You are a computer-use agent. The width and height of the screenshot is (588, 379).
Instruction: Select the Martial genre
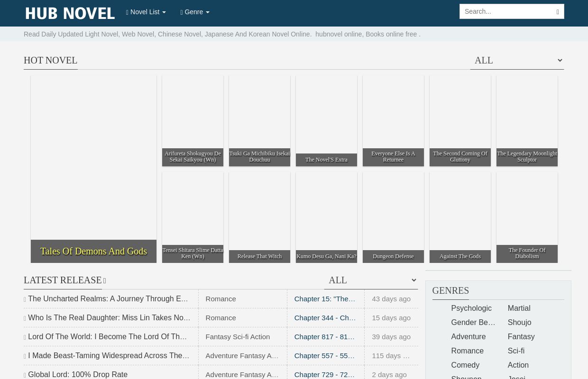519,308
